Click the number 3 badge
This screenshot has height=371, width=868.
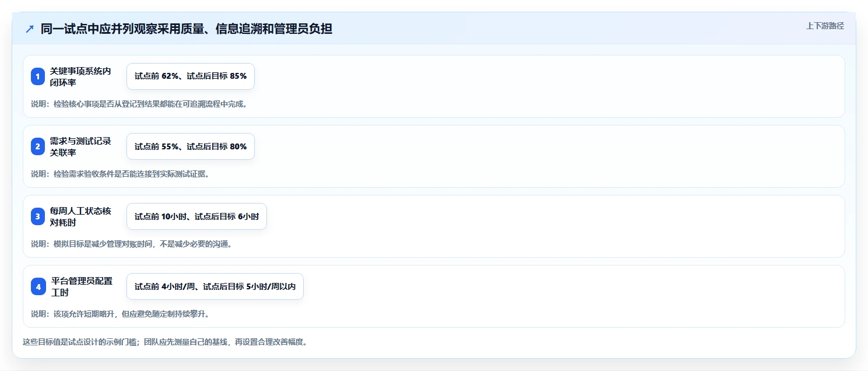point(38,216)
